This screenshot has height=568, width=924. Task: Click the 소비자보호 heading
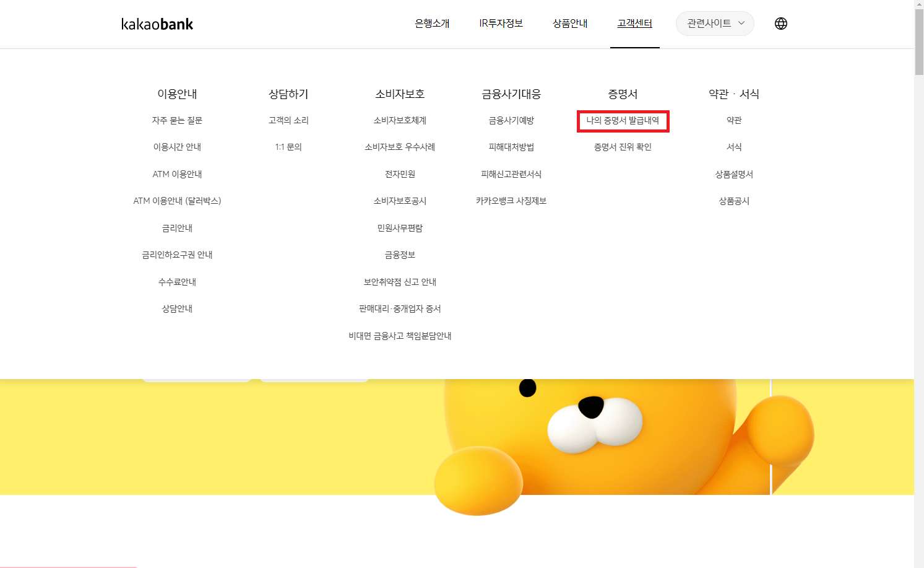click(400, 94)
